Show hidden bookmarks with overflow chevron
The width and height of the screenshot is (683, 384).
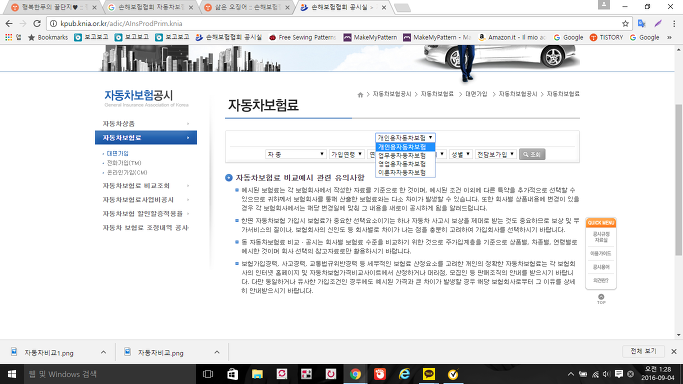[x=669, y=37]
